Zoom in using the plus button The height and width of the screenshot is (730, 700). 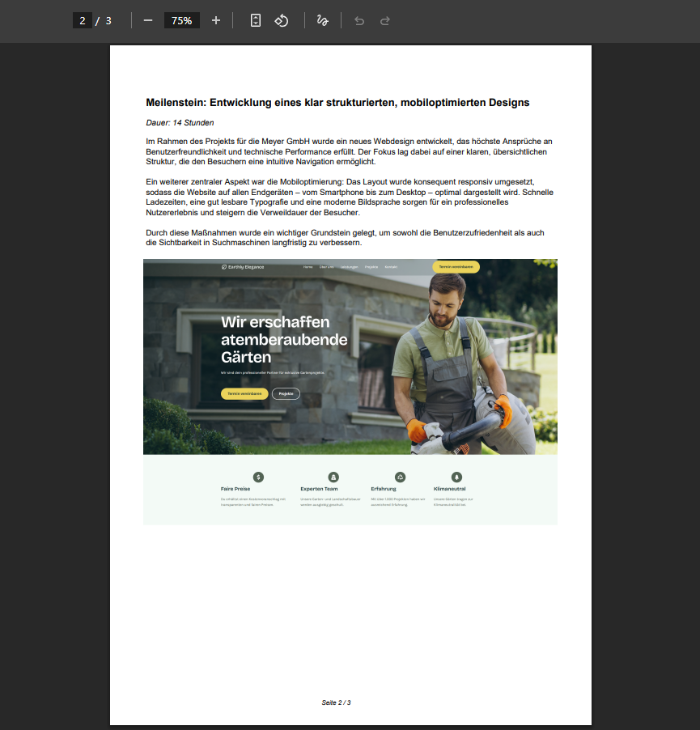[x=216, y=20]
